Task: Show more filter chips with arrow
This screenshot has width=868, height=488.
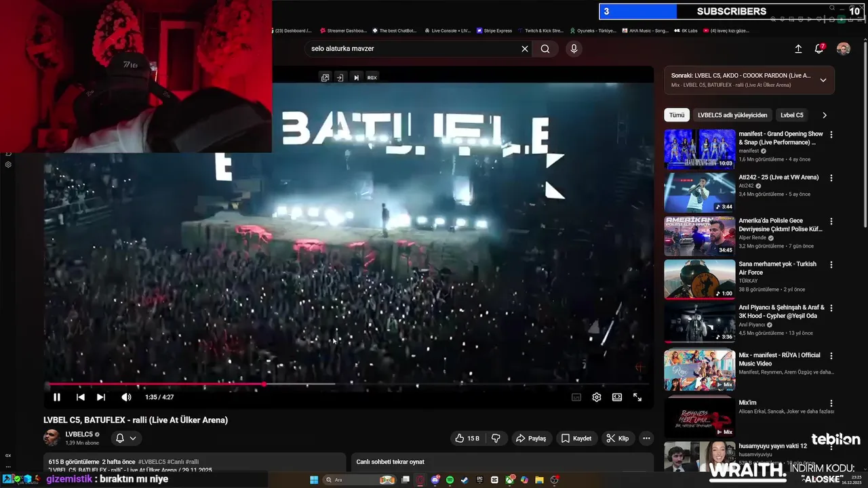Action: coord(825,115)
